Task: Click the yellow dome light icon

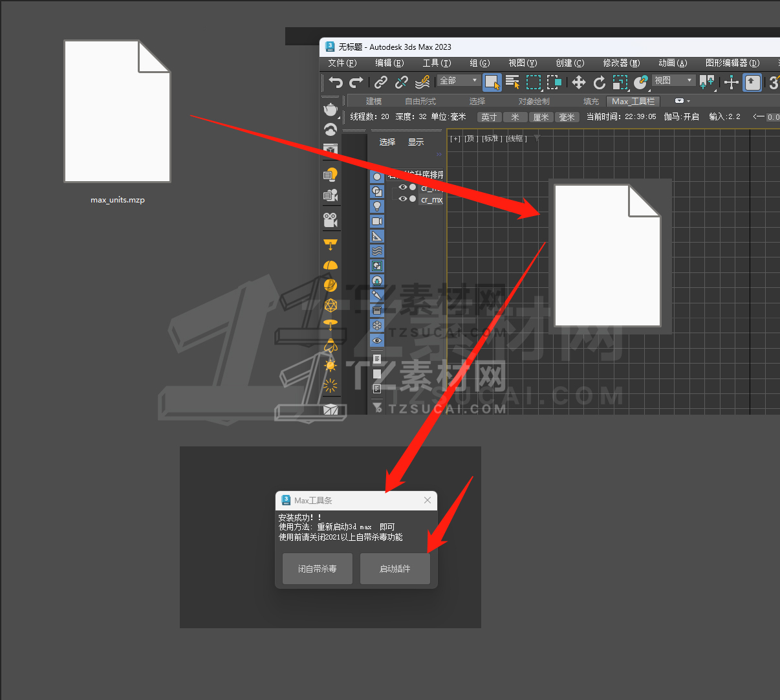Action: [x=330, y=265]
